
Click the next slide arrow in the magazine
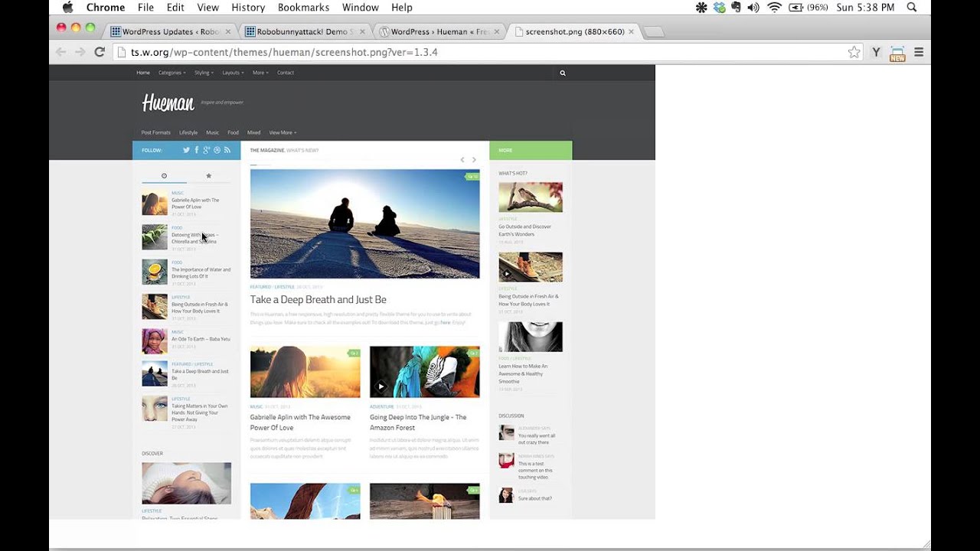(x=474, y=160)
